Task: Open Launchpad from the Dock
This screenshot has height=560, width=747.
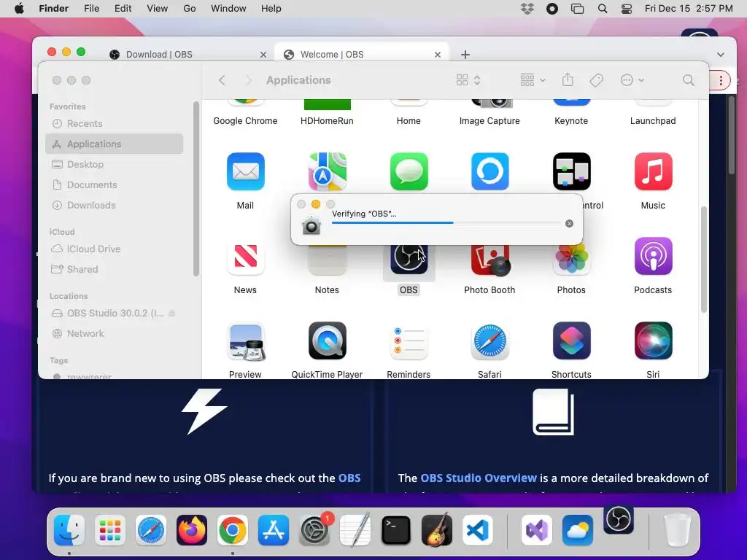Action: click(x=110, y=530)
